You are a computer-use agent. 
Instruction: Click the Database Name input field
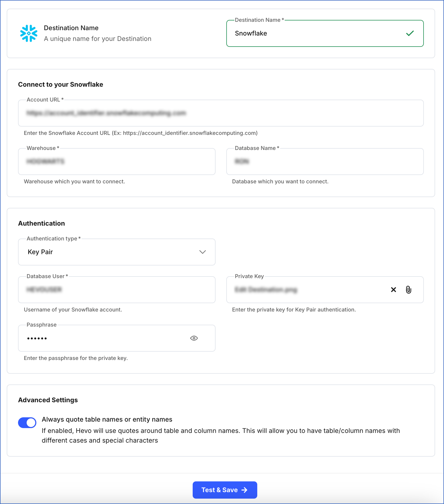click(x=325, y=162)
